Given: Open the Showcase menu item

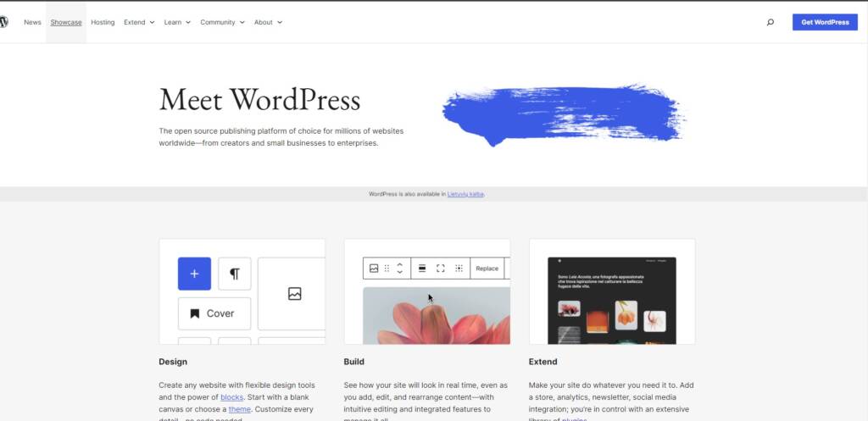Looking at the screenshot, I should 66,22.
